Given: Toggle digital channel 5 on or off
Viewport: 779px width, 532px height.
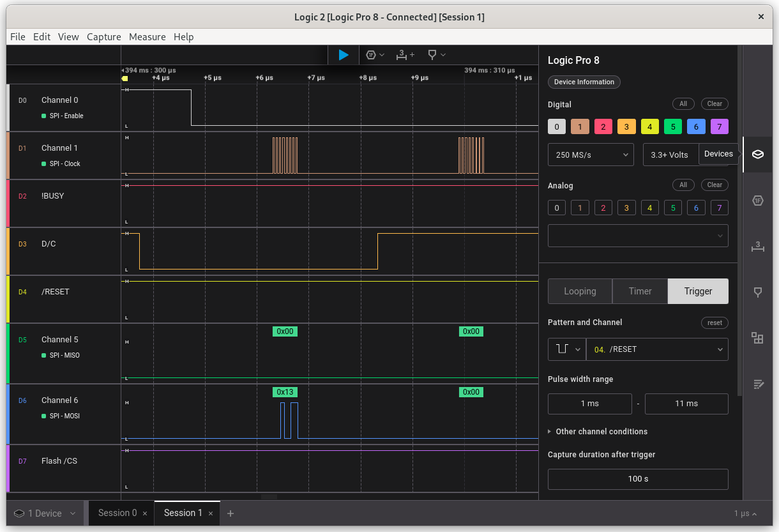Looking at the screenshot, I should point(673,126).
